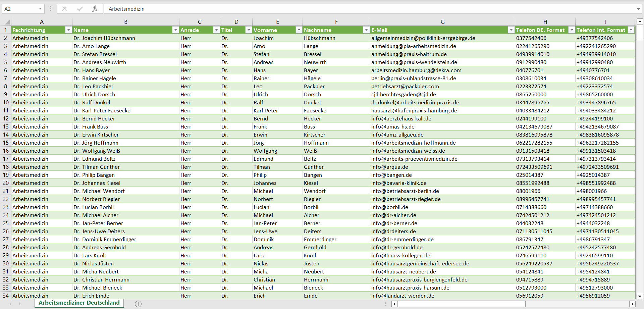Click the horizontal scrollbar thumb
The image size is (644, 309).
[x=462, y=304]
